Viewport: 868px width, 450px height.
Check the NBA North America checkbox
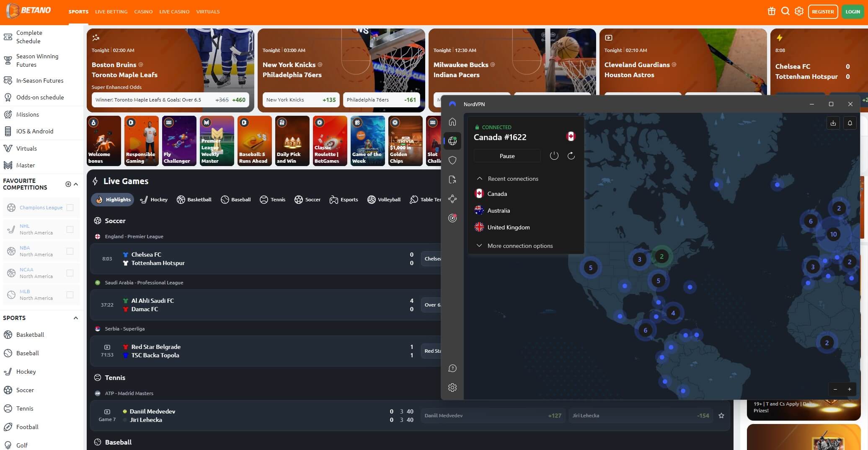point(70,251)
